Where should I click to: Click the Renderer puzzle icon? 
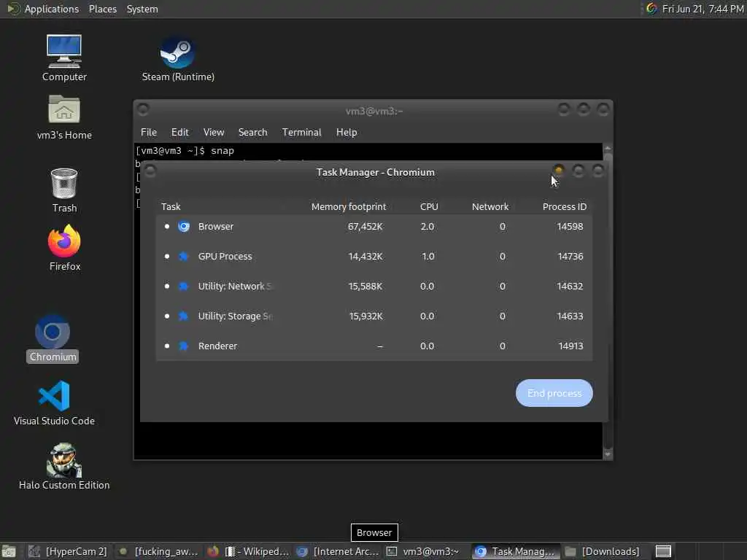[183, 346]
